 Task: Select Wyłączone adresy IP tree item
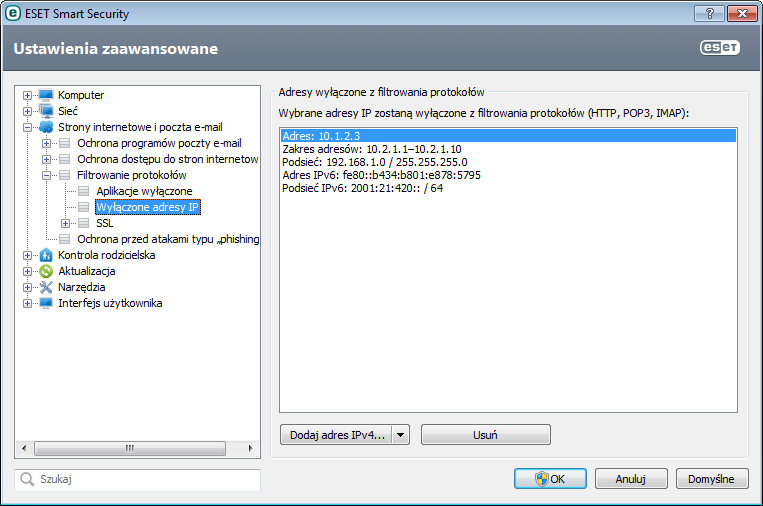(x=147, y=207)
